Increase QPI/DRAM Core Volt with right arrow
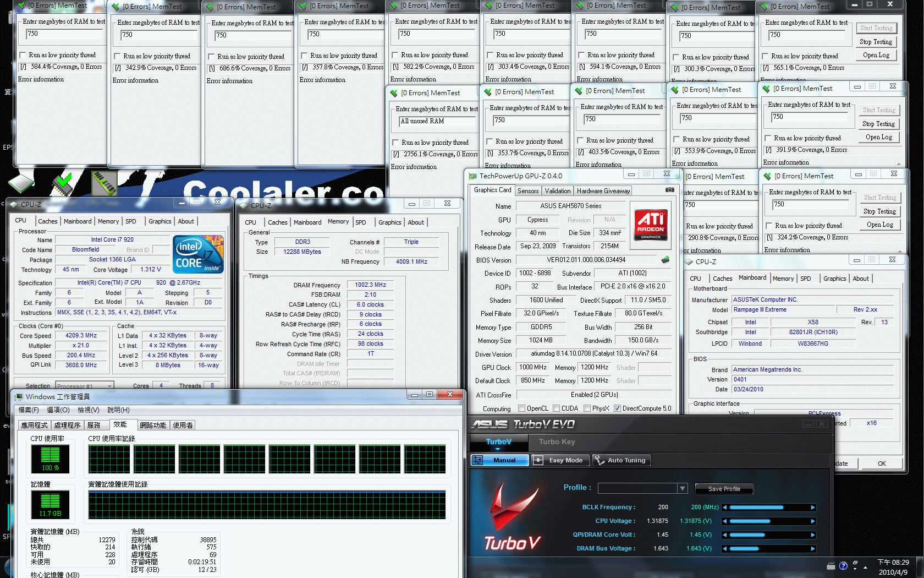Image resolution: width=924 pixels, height=578 pixels. click(x=813, y=535)
